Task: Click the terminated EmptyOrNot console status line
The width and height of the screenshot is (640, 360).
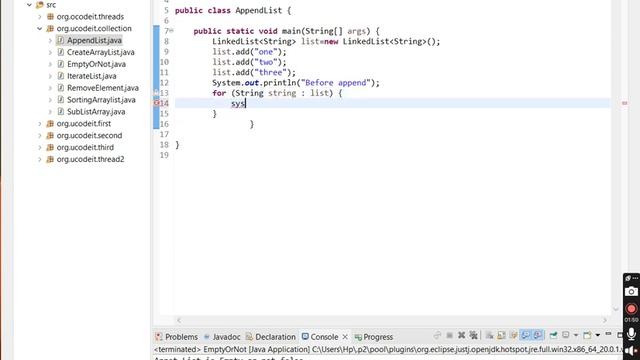Action: pyautogui.click(x=388, y=349)
